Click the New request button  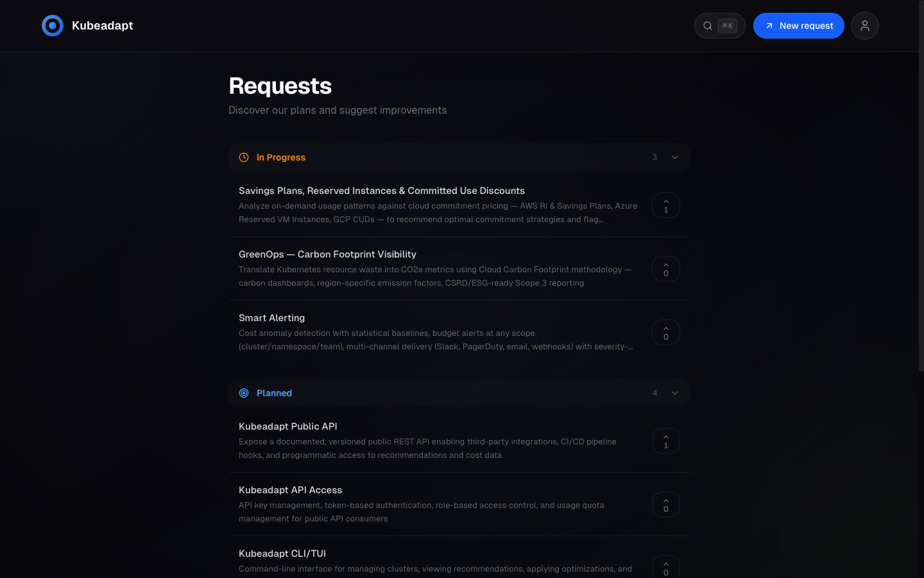click(799, 26)
